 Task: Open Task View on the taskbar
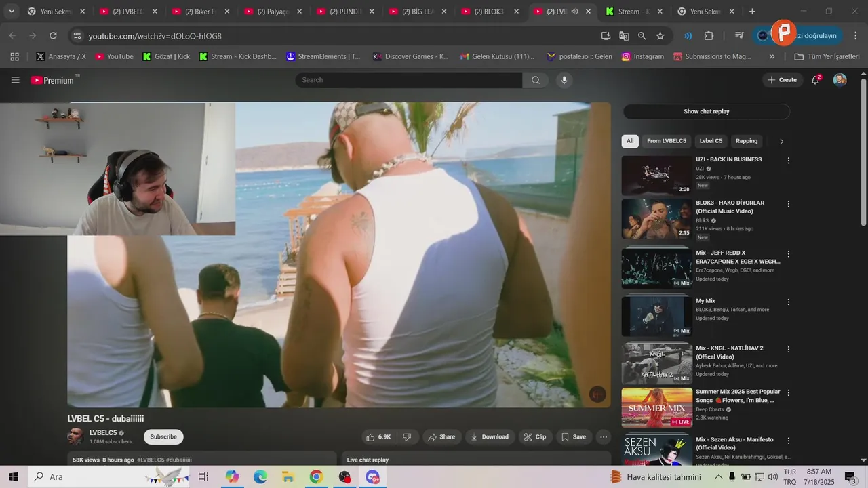pos(203,476)
